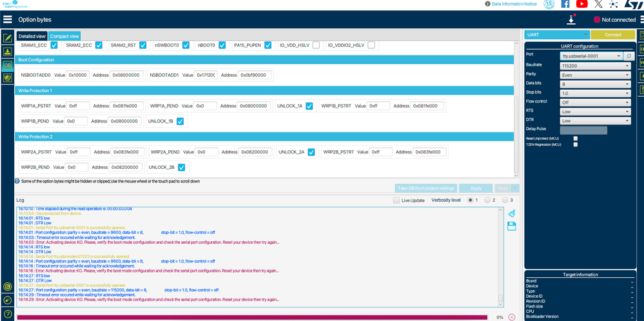Toggle the SRAM2_RST checkbox
This screenshot has width=644, height=321.
(143, 45)
